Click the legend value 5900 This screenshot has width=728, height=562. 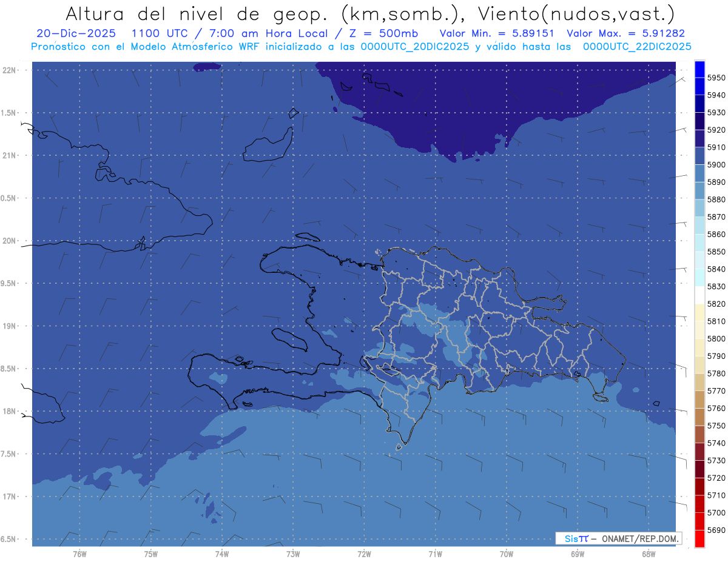tap(716, 165)
